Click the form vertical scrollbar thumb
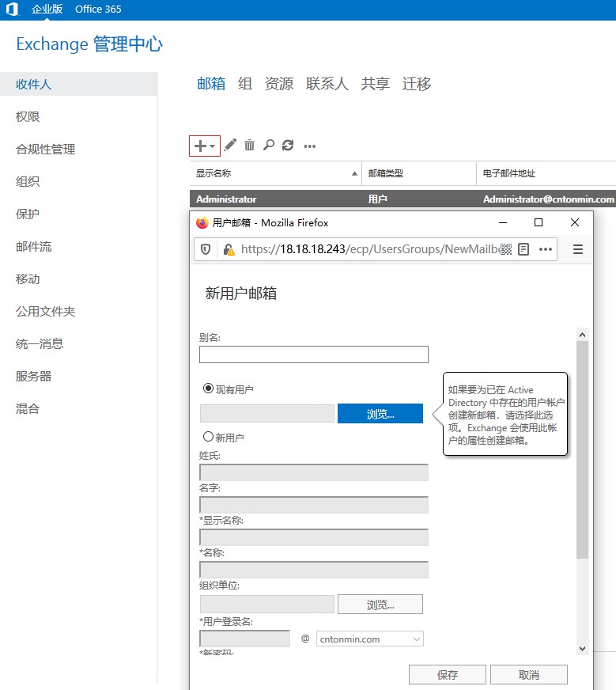 pos(582,449)
